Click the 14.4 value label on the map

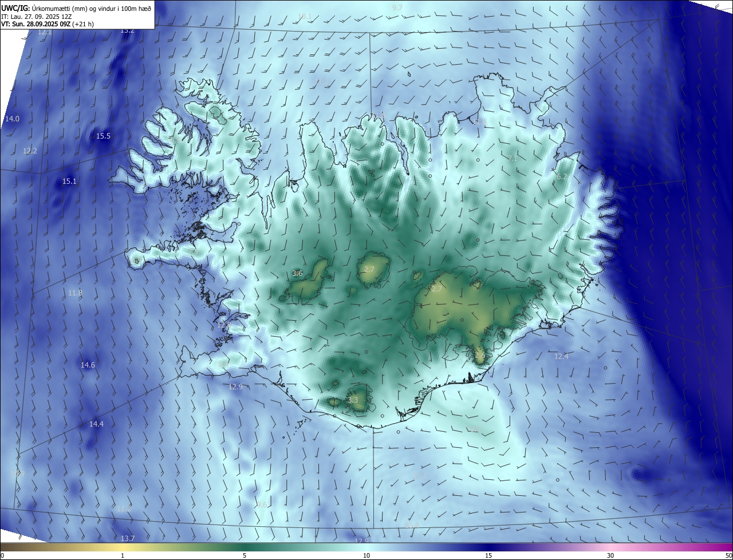tap(96, 424)
